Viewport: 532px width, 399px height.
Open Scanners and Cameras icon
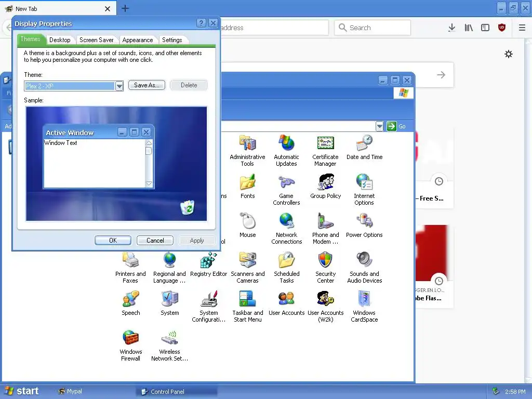247,260
